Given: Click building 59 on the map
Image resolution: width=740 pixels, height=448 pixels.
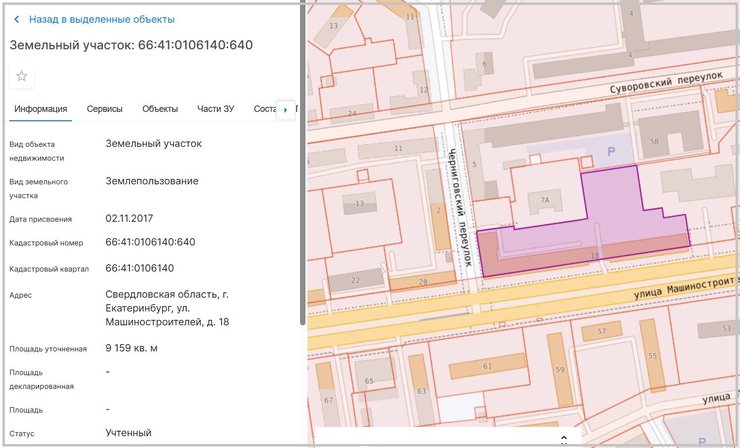Looking at the screenshot, I should (x=560, y=369).
